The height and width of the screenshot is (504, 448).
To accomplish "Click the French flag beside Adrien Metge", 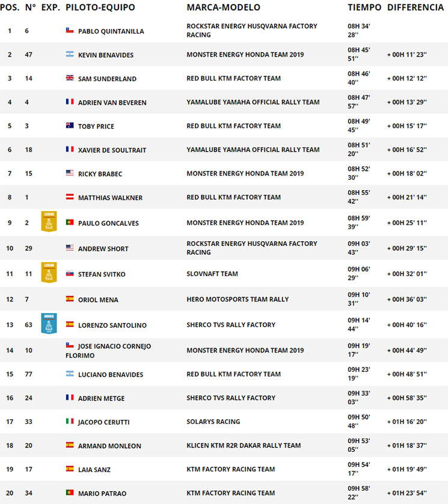I will (x=70, y=398).
